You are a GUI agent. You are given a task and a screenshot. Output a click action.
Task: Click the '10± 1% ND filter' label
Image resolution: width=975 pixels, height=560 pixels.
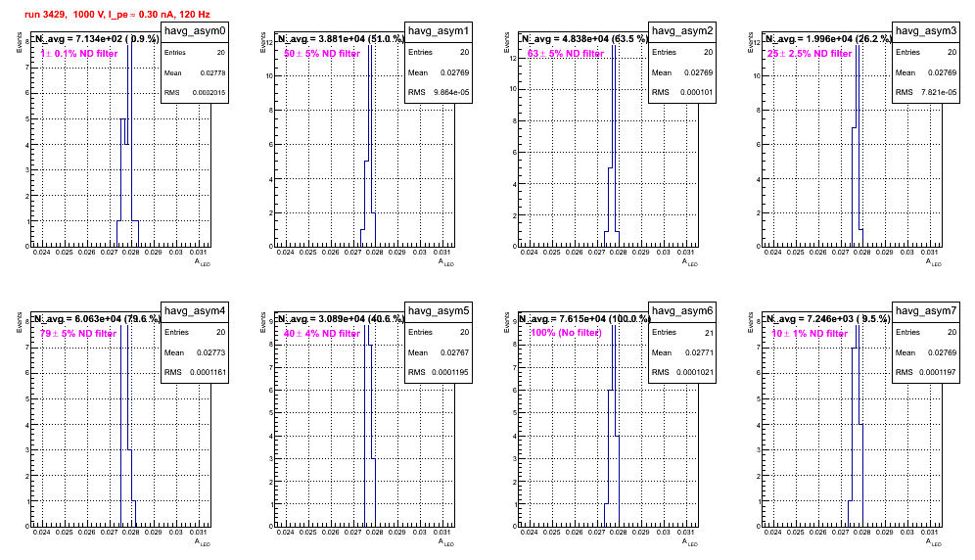point(810,334)
